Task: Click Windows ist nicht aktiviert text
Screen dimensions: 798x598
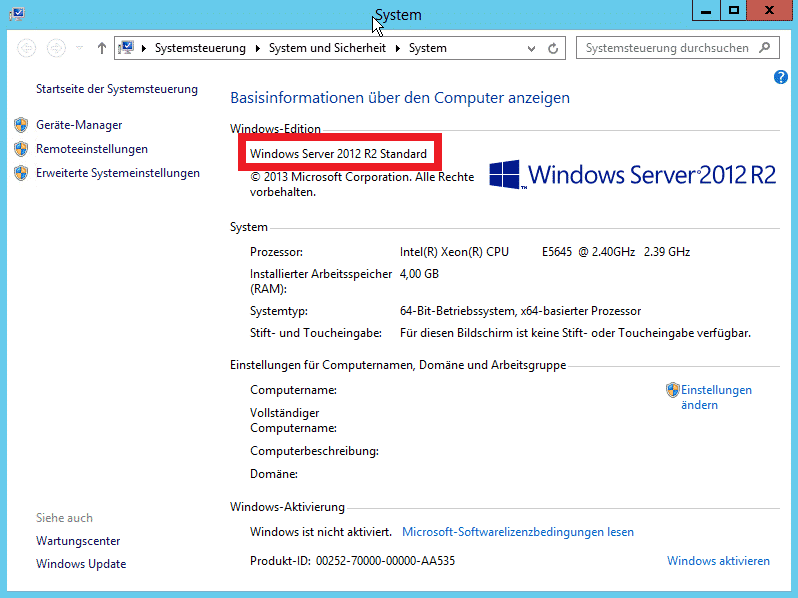Action: click(321, 532)
